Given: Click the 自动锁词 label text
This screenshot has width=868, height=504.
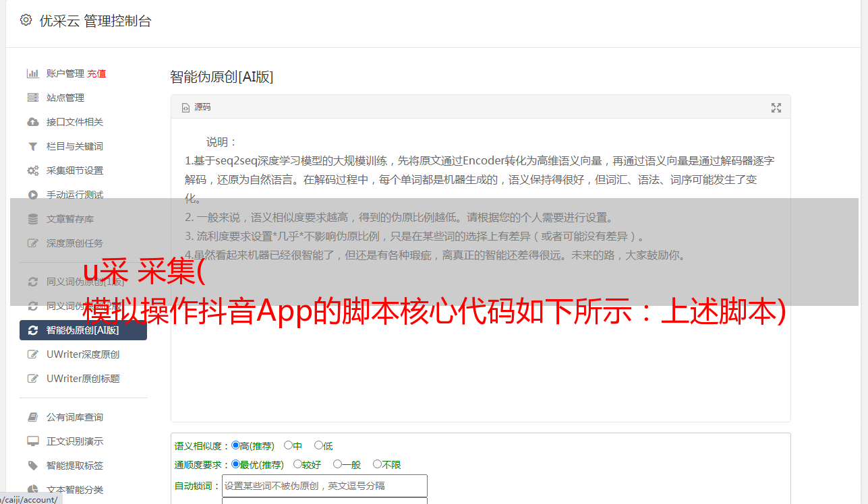Looking at the screenshot, I should 197,486.
